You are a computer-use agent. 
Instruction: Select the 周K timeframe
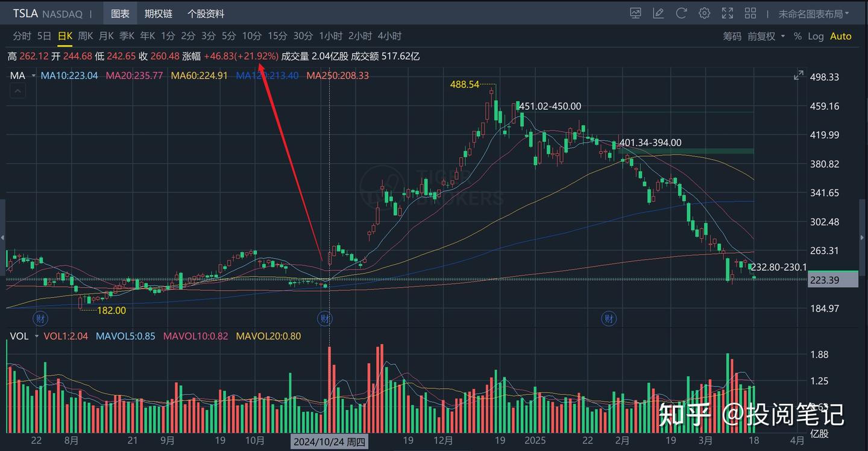click(x=86, y=36)
